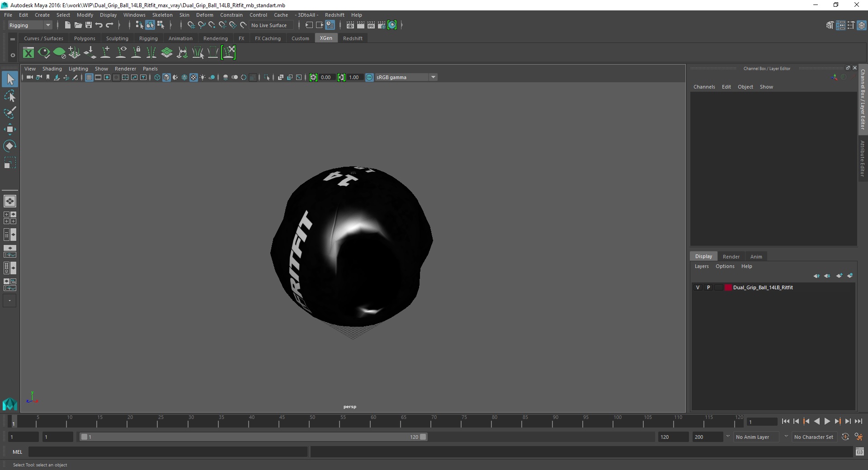Toggle layer playback P box
The height and width of the screenshot is (470, 868).
(708, 287)
